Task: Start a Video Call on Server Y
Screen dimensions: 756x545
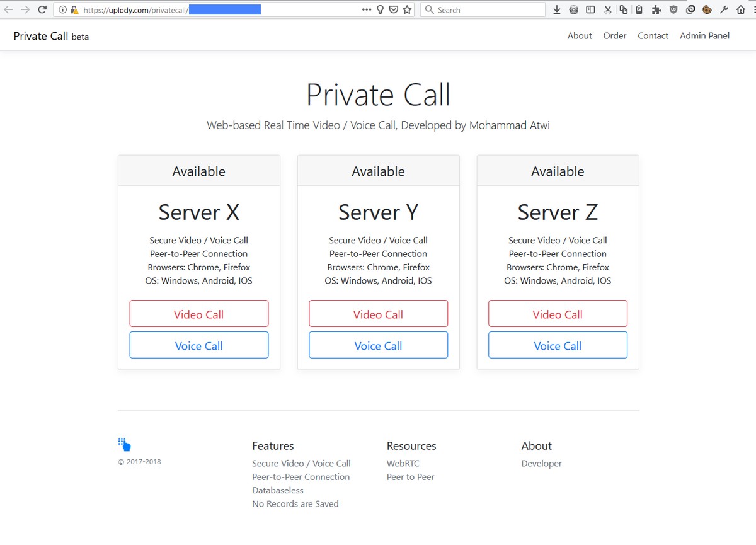Action: [x=378, y=314]
